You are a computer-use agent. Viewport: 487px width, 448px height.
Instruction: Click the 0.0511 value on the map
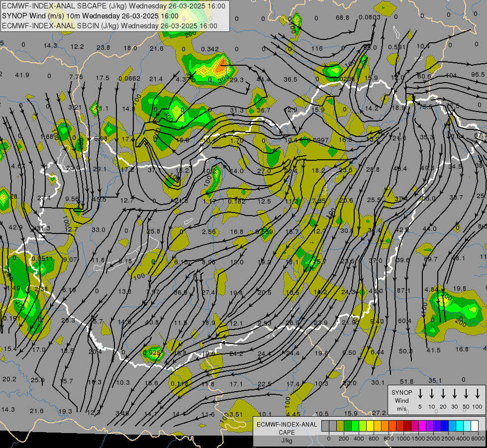[x=43, y=259]
